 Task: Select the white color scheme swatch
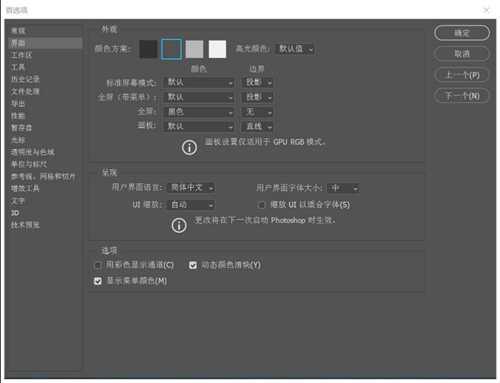coord(217,49)
